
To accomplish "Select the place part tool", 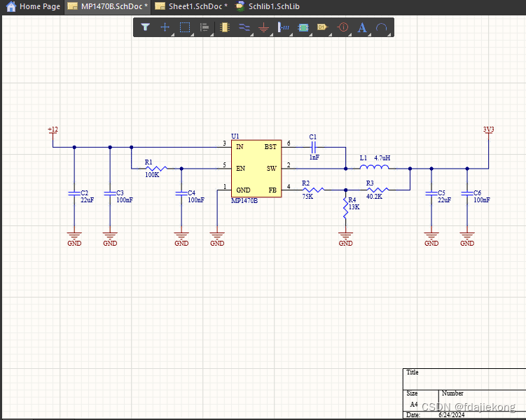I will pyautogui.click(x=224, y=27).
